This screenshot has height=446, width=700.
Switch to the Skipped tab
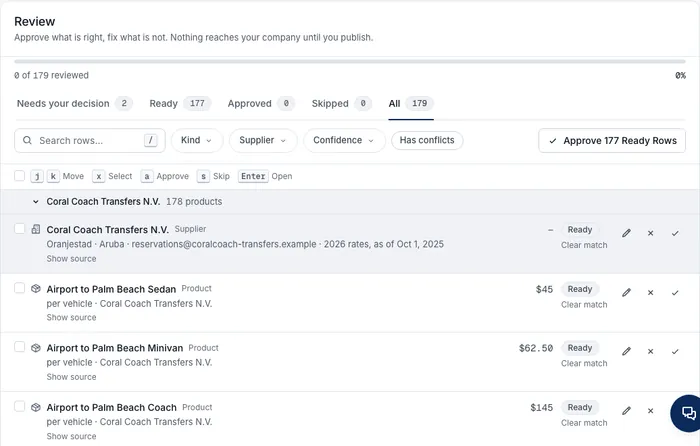[342, 104]
